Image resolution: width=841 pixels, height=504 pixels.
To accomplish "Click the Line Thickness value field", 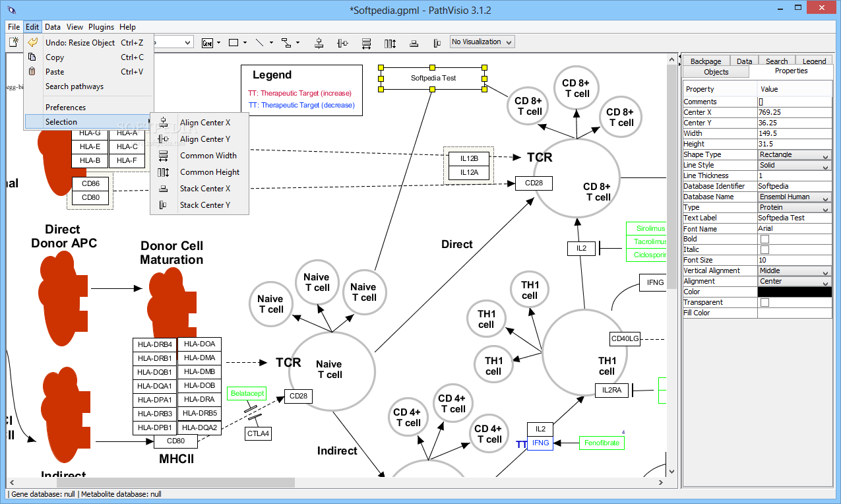I will [794, 175].
